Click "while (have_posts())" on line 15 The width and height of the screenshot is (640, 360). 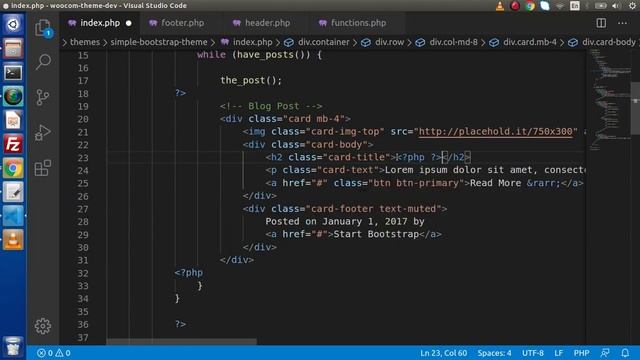point(253,55)
